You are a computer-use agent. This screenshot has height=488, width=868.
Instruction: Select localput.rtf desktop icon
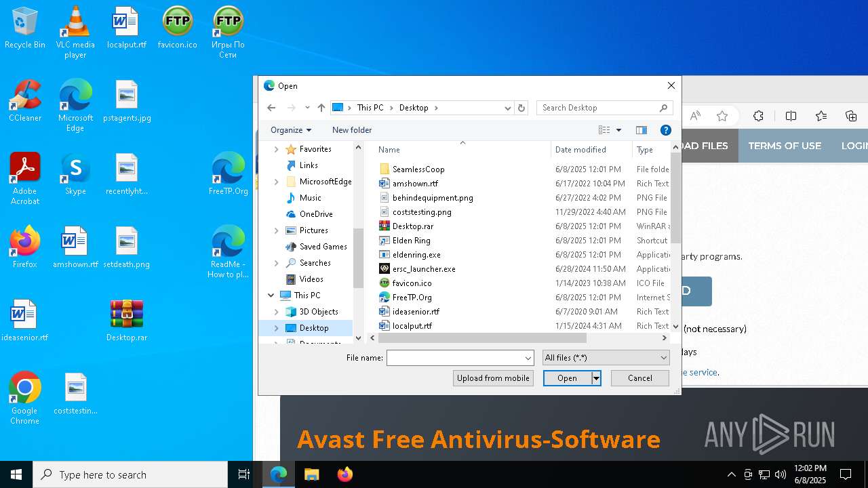point(126,28)
